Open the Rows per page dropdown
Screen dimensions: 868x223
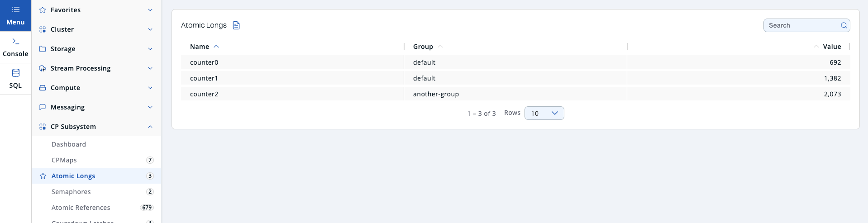pyautogui.click(x=544, y=113)
